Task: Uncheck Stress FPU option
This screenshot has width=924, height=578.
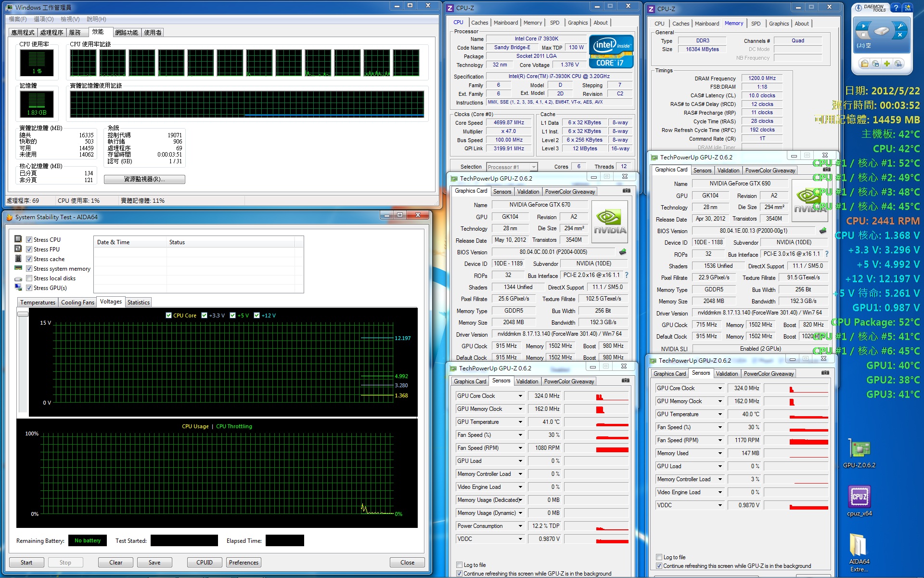Action: [x=29, y=249]
